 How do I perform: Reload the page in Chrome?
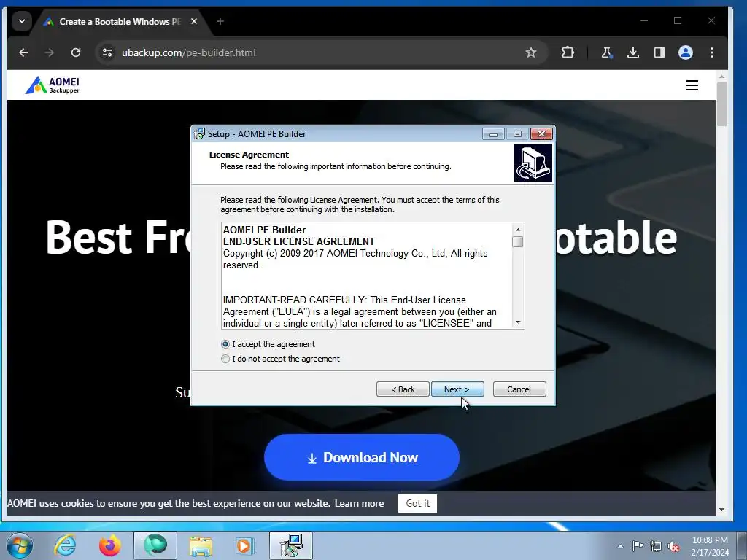tap(76, 52)
